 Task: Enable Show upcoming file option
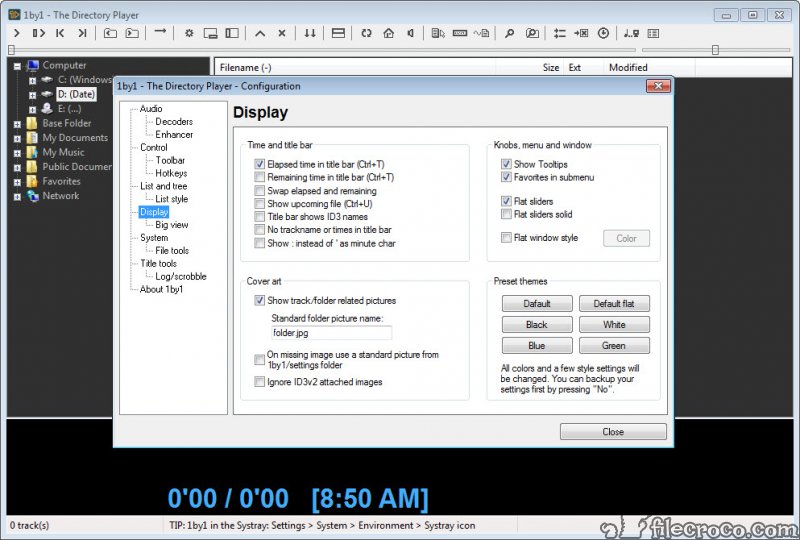pyautogui.click(x=259, y=204)
